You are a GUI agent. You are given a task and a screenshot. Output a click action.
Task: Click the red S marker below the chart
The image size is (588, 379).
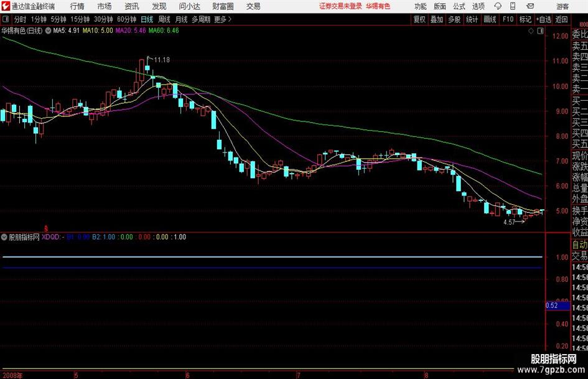coord(46,228)
